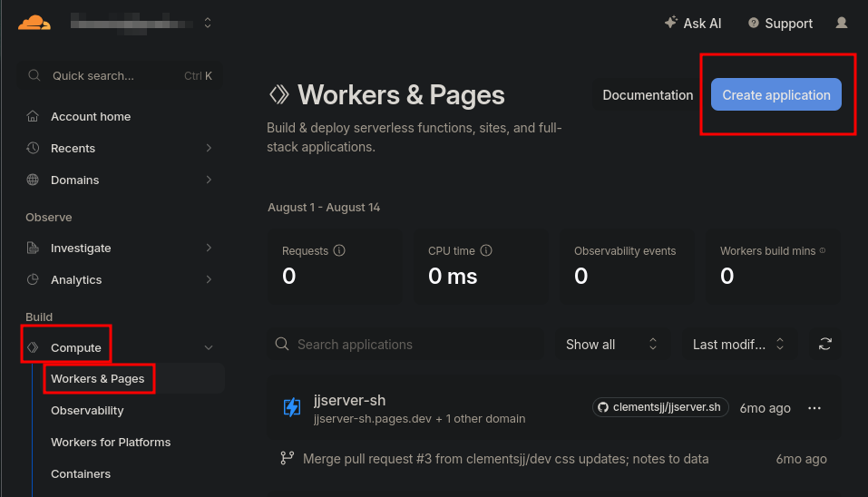
Task: Click the Analytics pie chart icon
Action: (x=33, y=279)
